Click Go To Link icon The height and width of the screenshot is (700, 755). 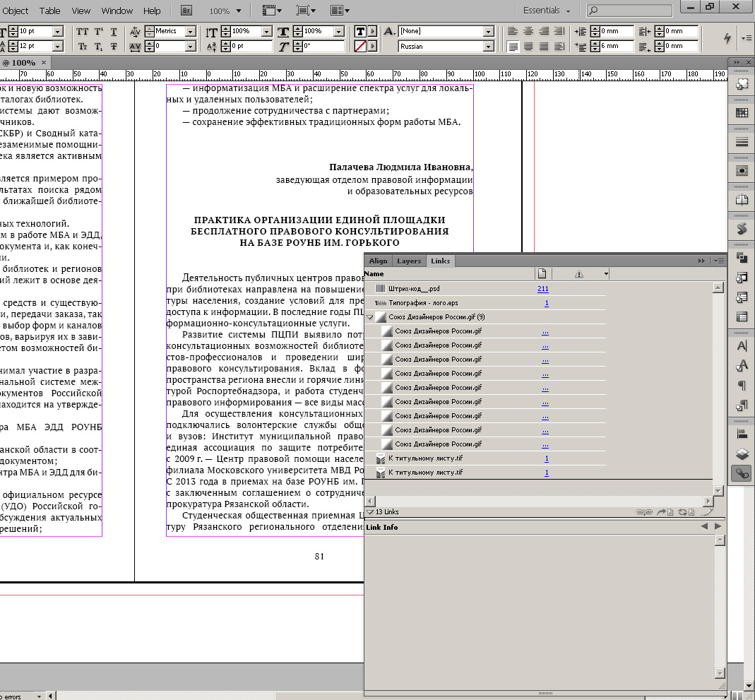click(665, 512)
